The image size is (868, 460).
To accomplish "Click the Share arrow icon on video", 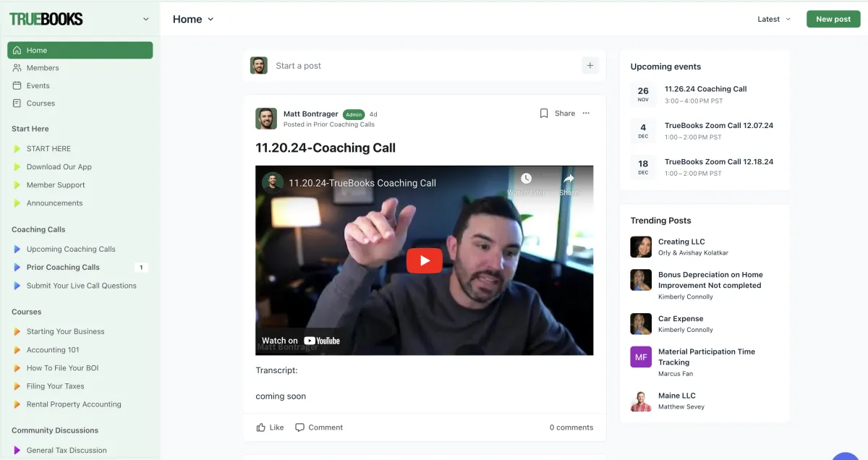I will tap(569, 179).
